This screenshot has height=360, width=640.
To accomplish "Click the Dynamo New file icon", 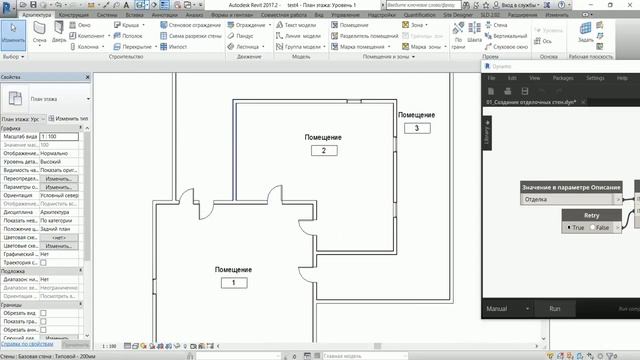I will coord(491,91).
